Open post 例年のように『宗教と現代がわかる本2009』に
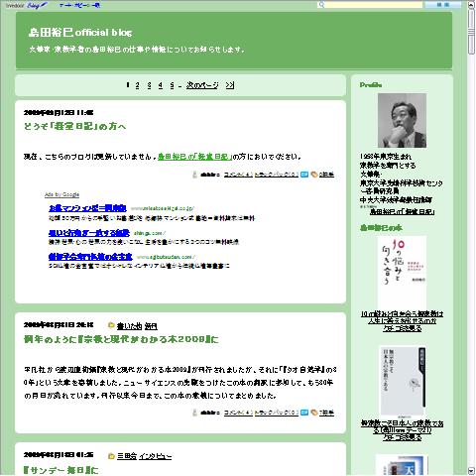476x476 pixels. [121, 339]
